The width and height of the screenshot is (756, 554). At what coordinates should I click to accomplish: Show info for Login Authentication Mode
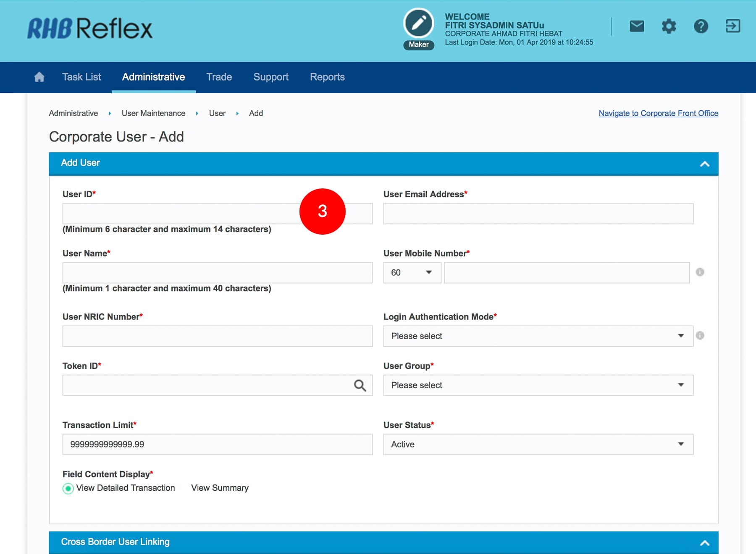point(700,335)
